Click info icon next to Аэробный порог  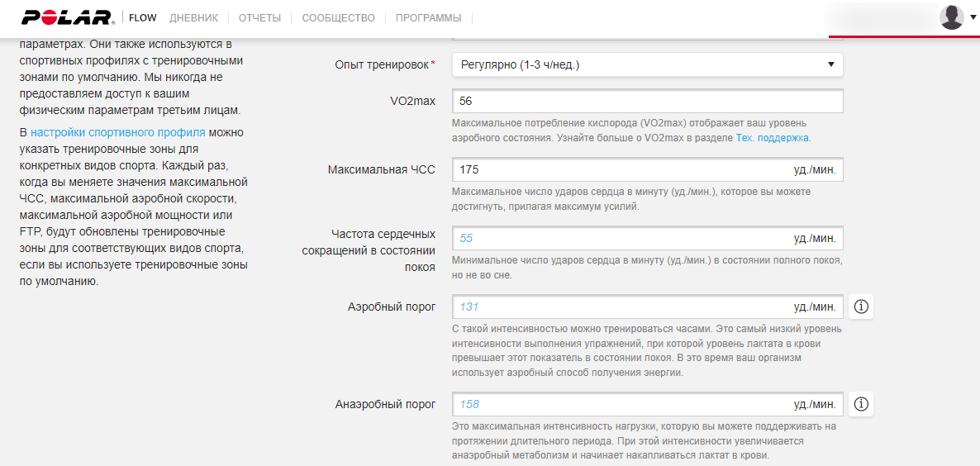click(x=861, y=307)
